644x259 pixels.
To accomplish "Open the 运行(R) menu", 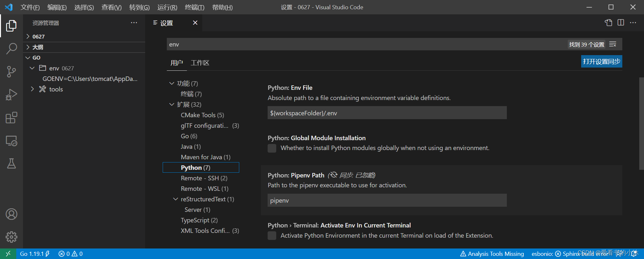I will (167, 7).
